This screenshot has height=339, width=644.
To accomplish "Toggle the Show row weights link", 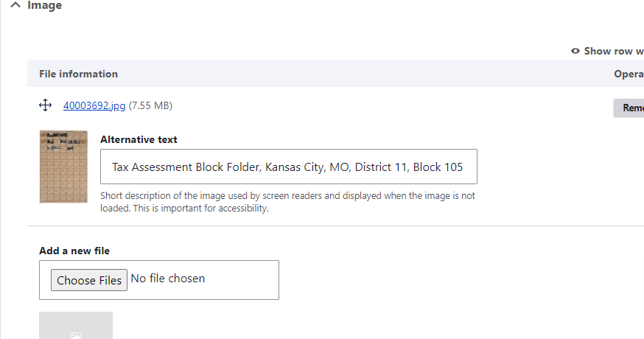I will (613, 51).
